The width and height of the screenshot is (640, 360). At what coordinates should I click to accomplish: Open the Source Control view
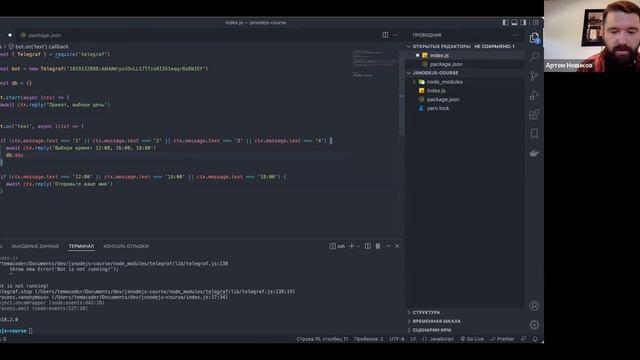pos(534,76)
